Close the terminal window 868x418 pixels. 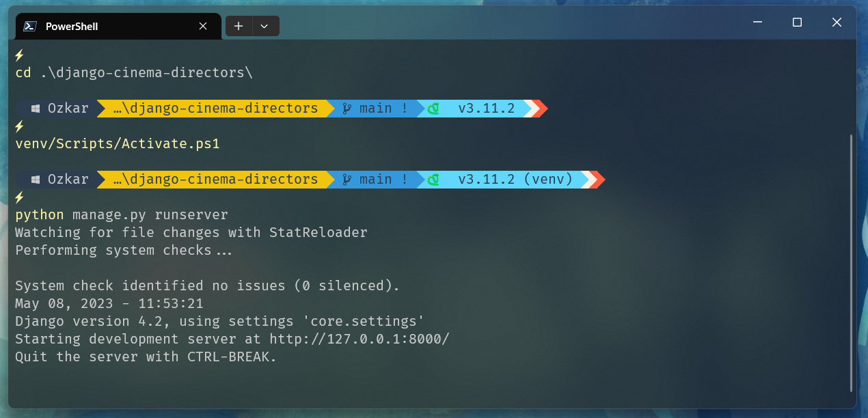tap(837, 23)
